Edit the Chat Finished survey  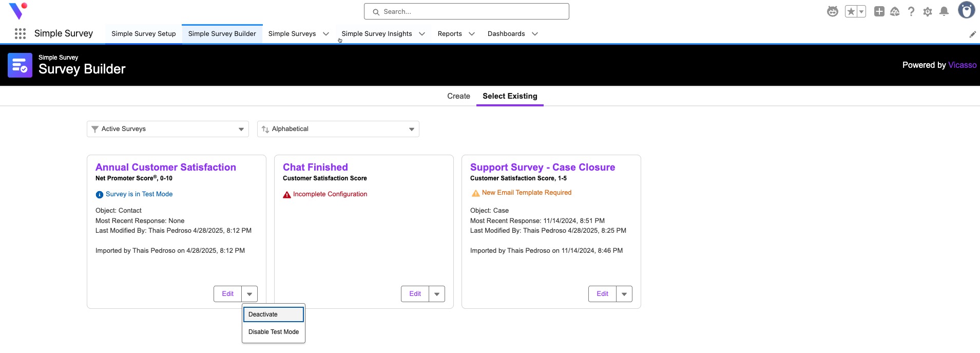[415, 294]
